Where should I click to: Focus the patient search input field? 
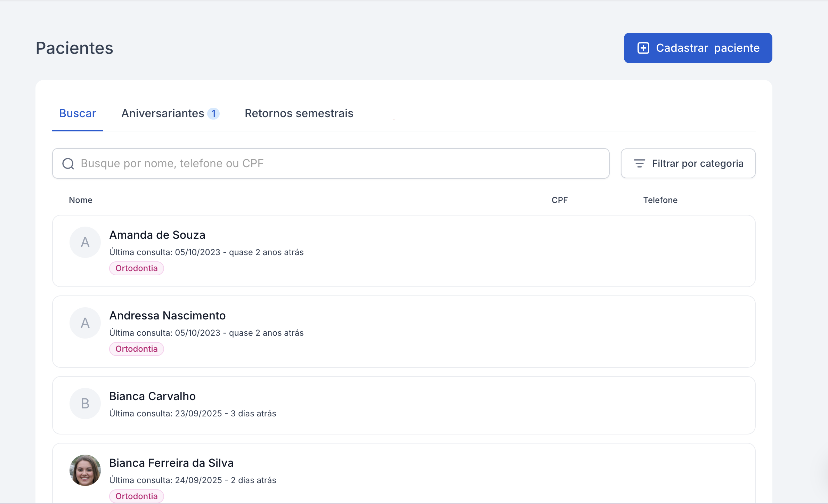pyautogui.click(x=330, y=164)
